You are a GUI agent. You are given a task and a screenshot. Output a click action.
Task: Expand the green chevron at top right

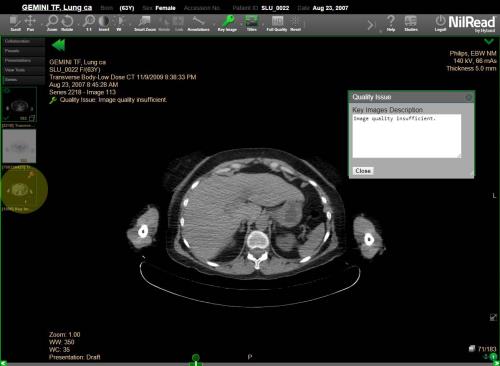489,41
